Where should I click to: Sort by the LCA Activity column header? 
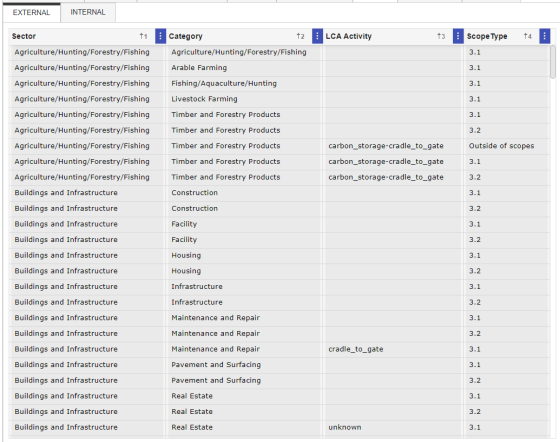pyautogui.click(x=349, y=36)
